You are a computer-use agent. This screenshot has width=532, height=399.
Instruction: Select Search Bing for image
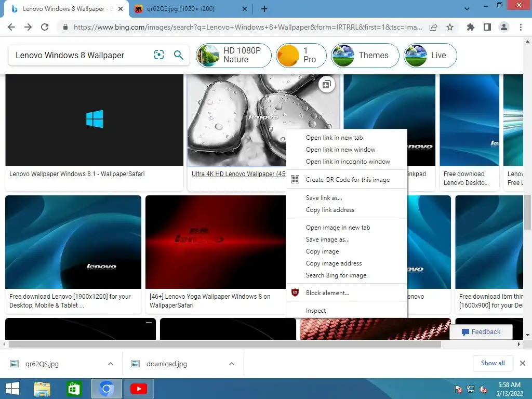347,275
